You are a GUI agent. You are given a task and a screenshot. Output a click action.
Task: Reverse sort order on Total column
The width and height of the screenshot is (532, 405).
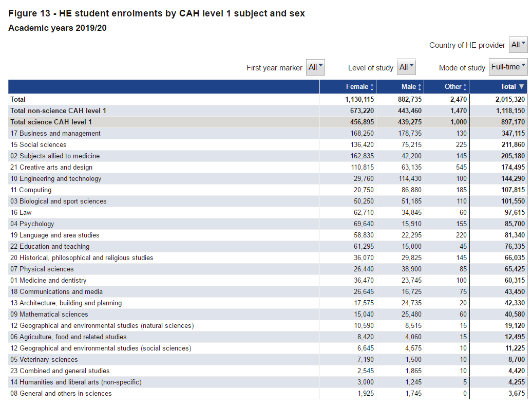[x=512, y=86]
